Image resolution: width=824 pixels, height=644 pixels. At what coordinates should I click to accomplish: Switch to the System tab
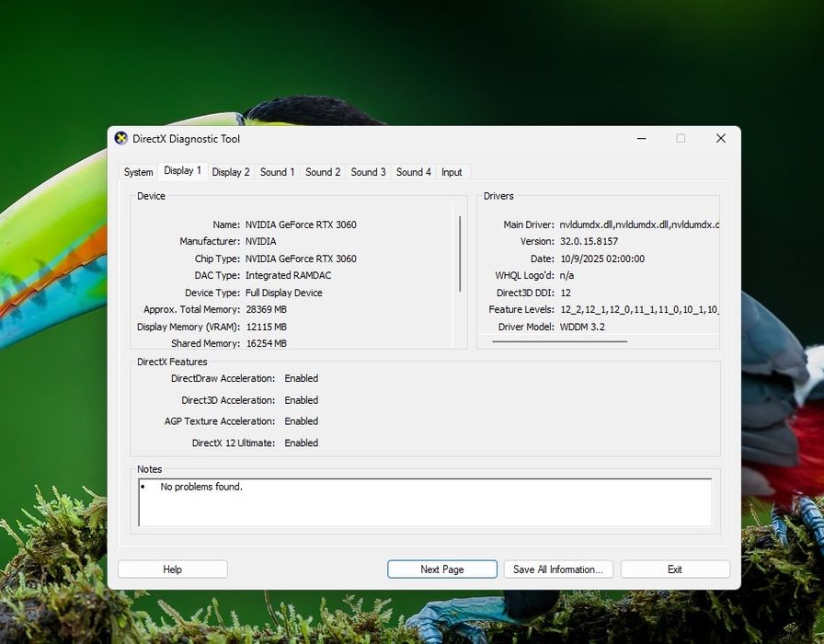pyautogui.click(x=138, y=172)
